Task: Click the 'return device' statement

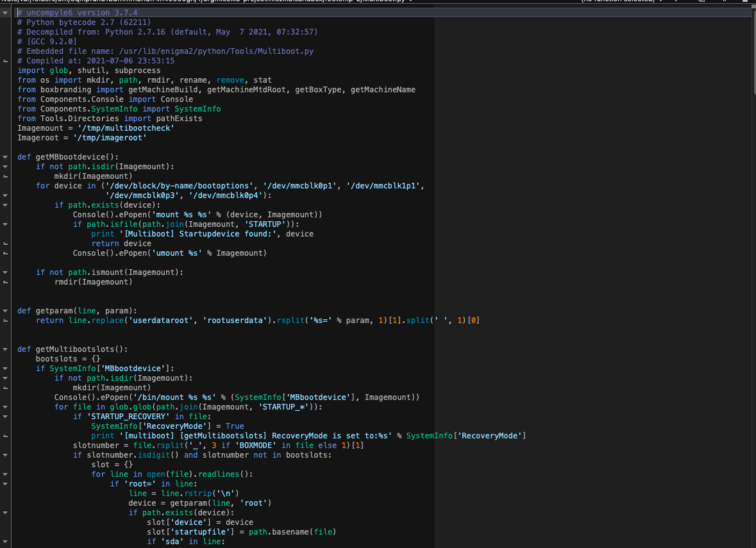Action: pos(121,244)
